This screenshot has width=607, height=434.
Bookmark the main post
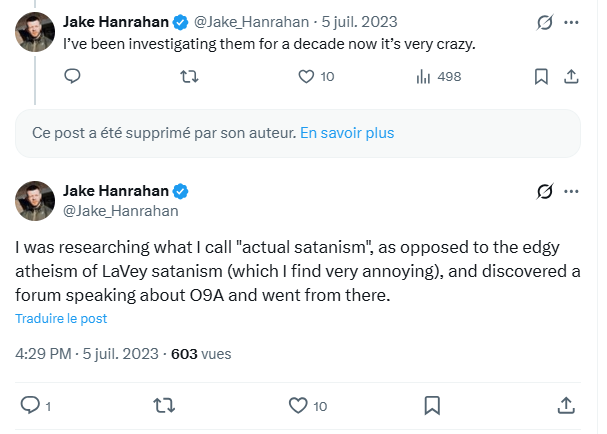click(432, 405)
